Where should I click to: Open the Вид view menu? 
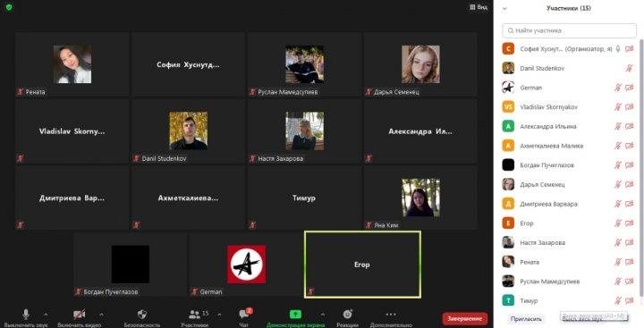[479, 7]
